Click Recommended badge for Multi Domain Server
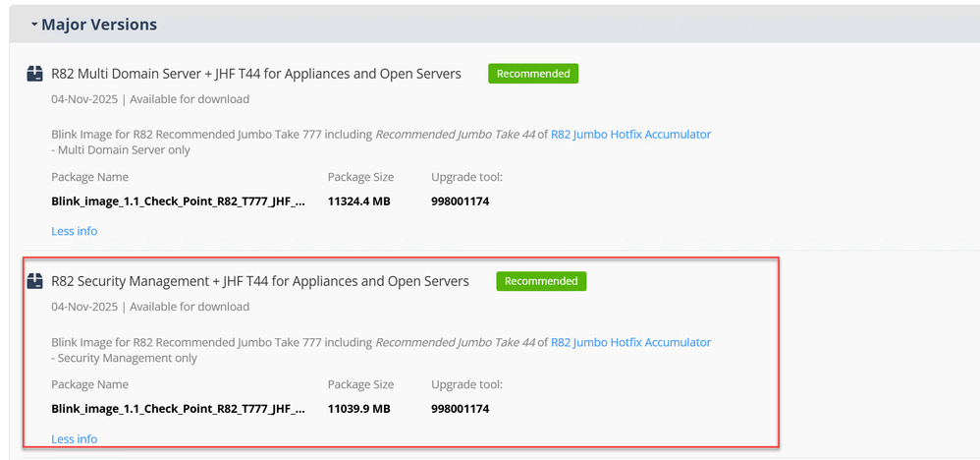Image resolution: width=980 pixels, height=460 pixels. tap(533, 74)
